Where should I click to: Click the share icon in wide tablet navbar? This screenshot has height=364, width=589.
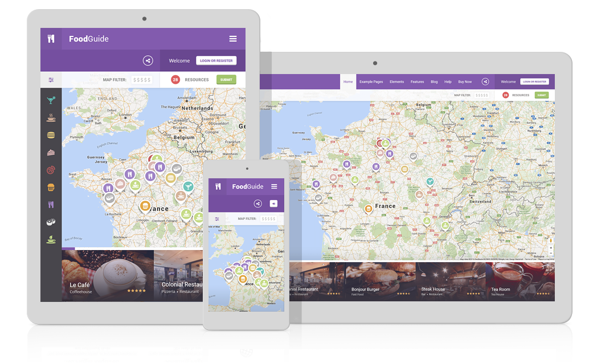click(485, 81)
